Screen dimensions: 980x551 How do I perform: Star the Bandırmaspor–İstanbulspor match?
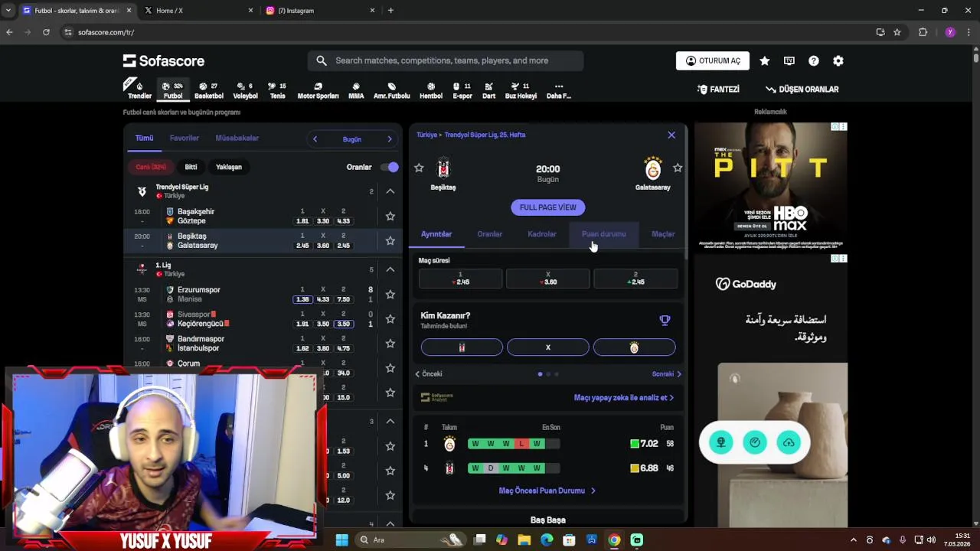tap(390, 344)
